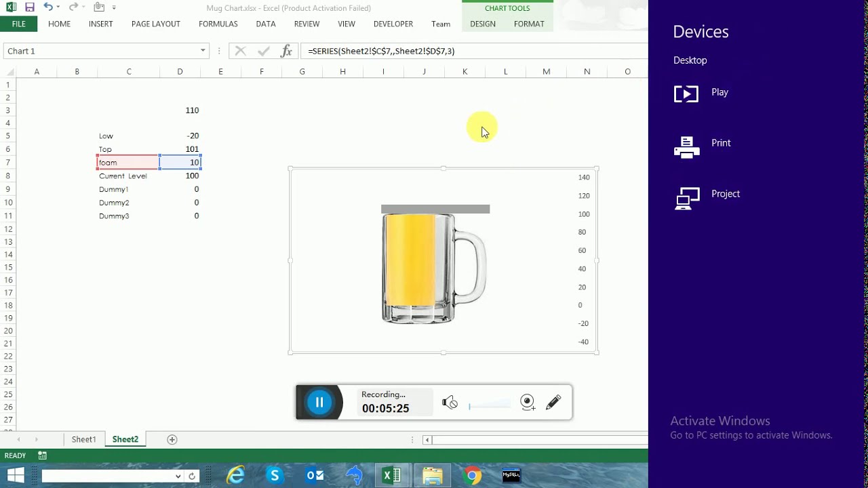Select cell containing 110
Image resolution: width=868 pixels, height=488 pixels.
coord(180,110)
